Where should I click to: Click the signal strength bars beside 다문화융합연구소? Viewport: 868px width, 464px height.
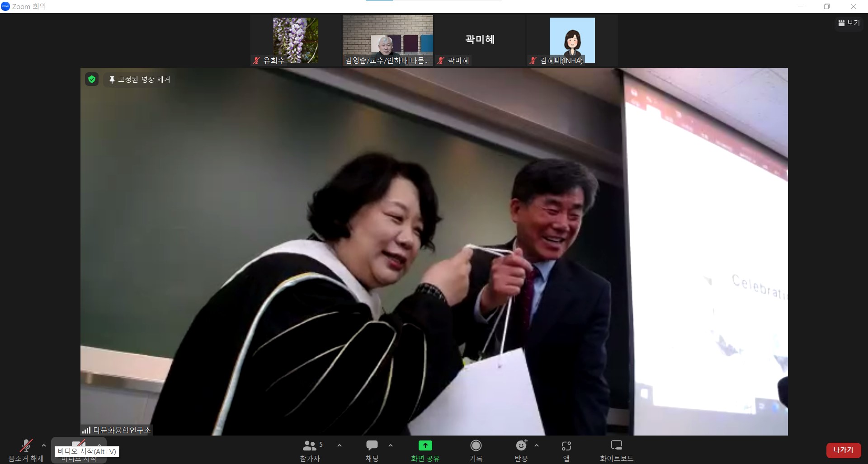[x=86, y=430]
